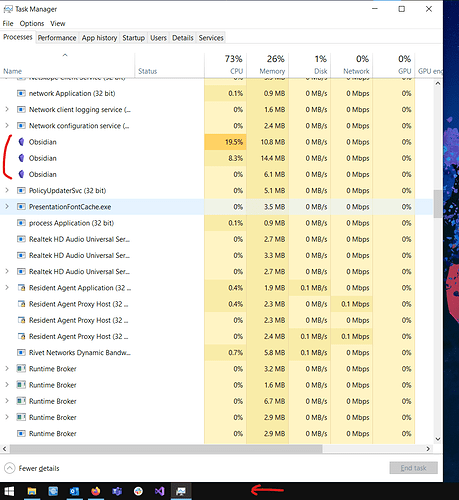Click the Task Manager title bar icon
The image size is (459, 500).
coord(8,9)
